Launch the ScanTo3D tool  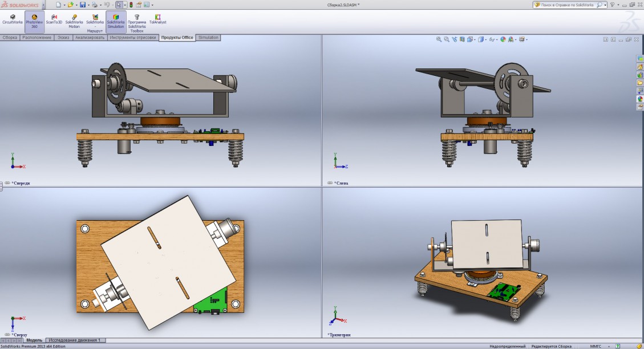[x=54, y=21]
